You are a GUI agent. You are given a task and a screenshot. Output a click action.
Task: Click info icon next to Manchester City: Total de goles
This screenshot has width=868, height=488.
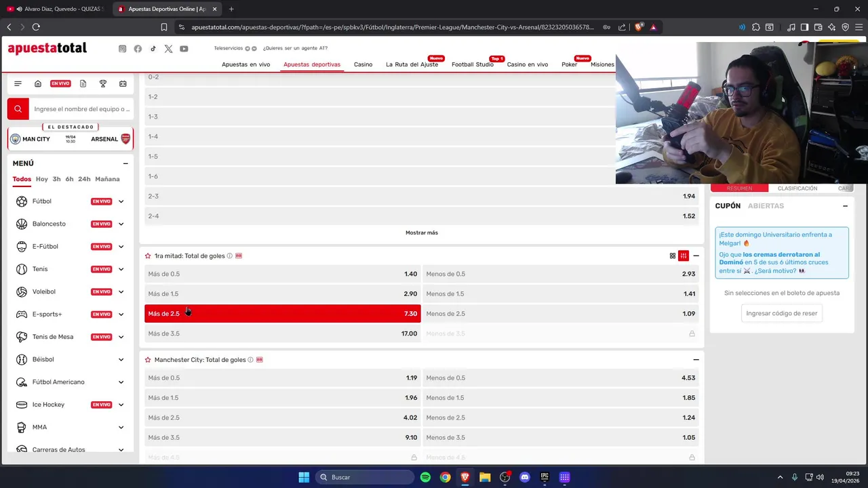[250, 360]
